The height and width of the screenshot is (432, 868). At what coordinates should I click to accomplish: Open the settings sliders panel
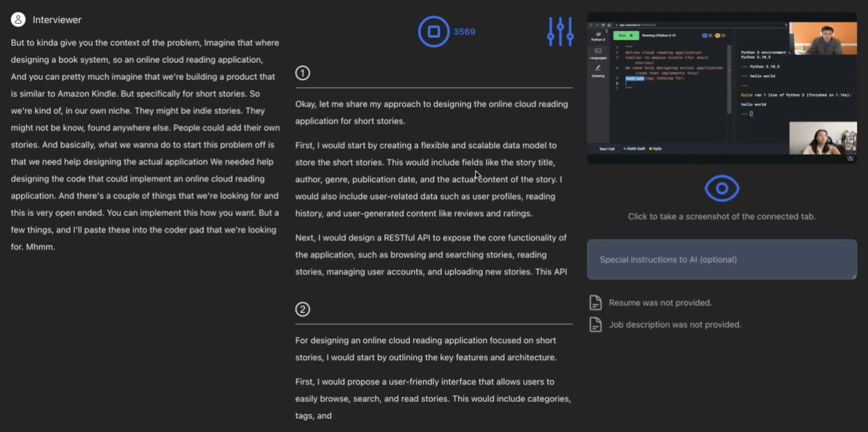(x=560, y=31)
